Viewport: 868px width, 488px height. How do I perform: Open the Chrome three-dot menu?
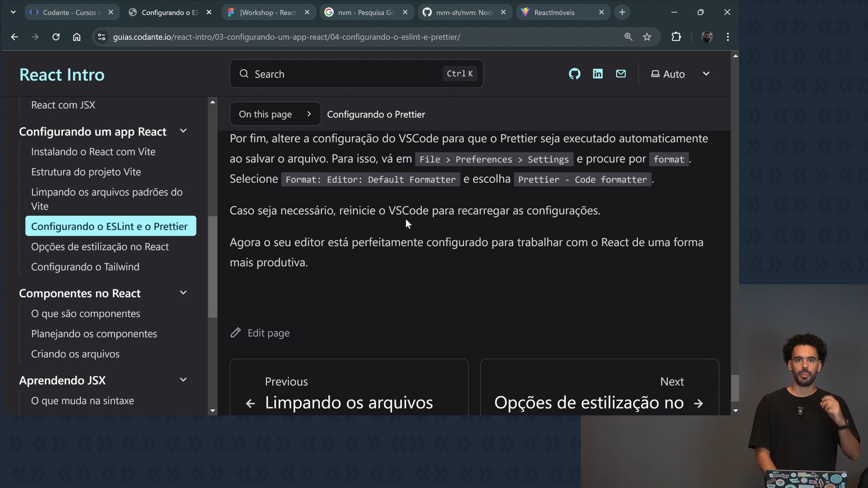[x=728, y=37]
